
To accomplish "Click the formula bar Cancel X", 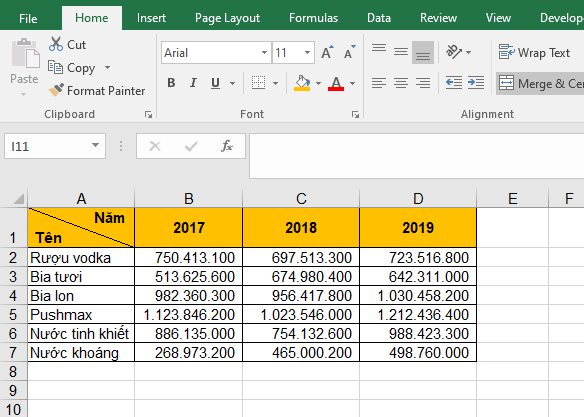I will click(155, 146).
